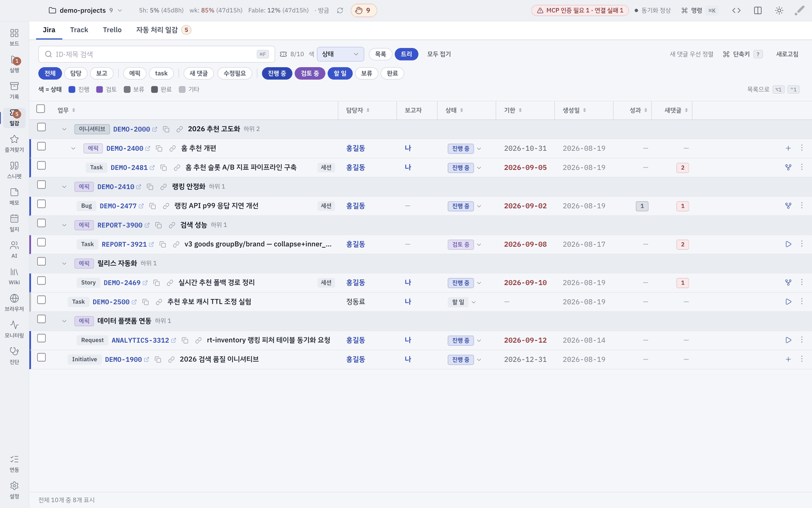Image resolution: width=812 pixels, height=508 pixels.
Task: Switch to the Track tab
Action: click(79, 30)
